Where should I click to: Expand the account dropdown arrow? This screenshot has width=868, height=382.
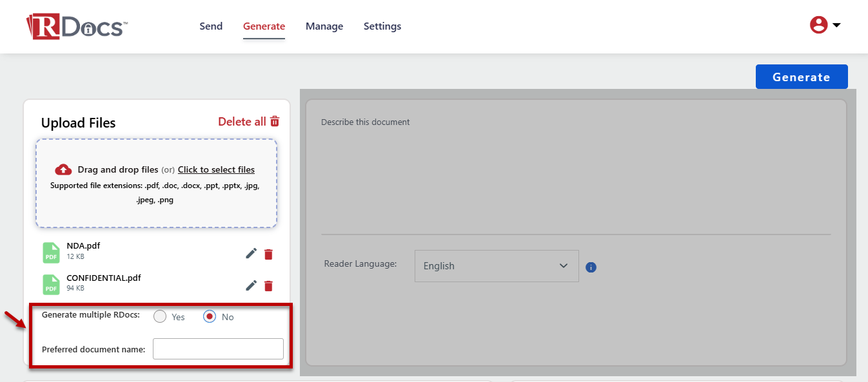pos(836,25)
